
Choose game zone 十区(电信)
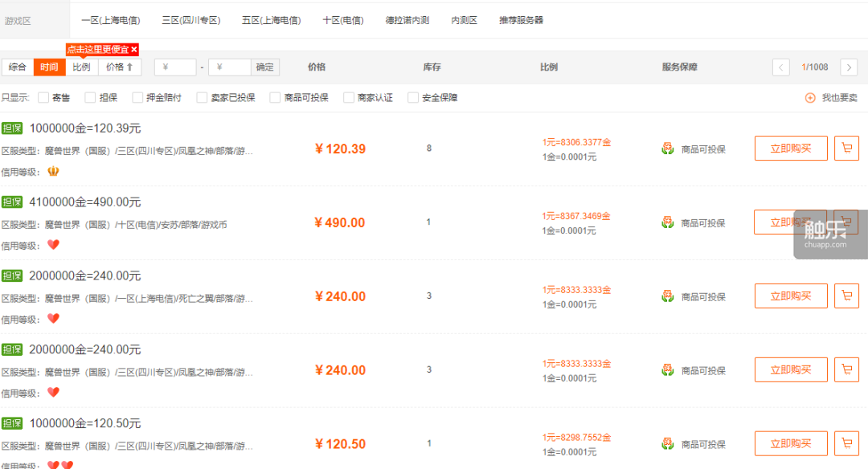(x=343, y=20)
